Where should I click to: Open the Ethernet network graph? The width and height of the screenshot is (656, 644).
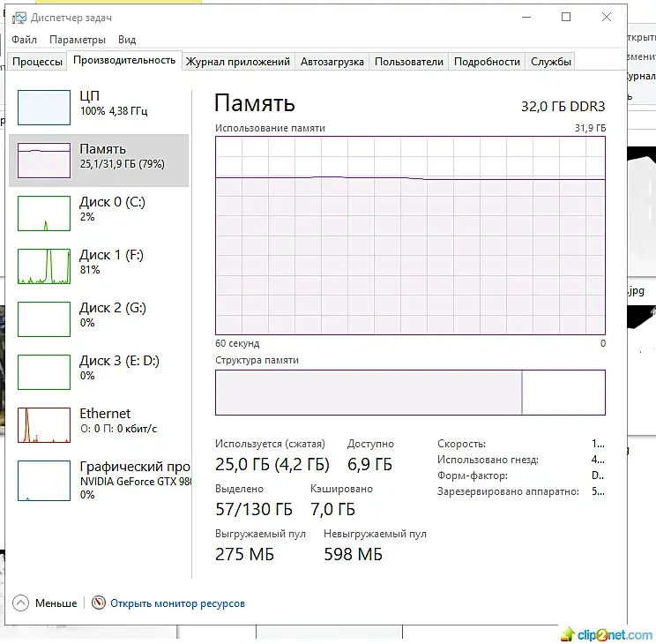(x=44, y=425)
